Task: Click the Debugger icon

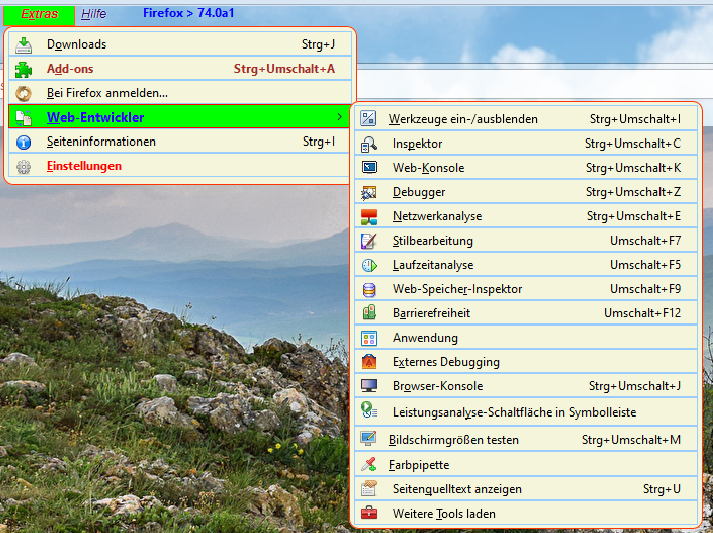Action: pos(369,192)
